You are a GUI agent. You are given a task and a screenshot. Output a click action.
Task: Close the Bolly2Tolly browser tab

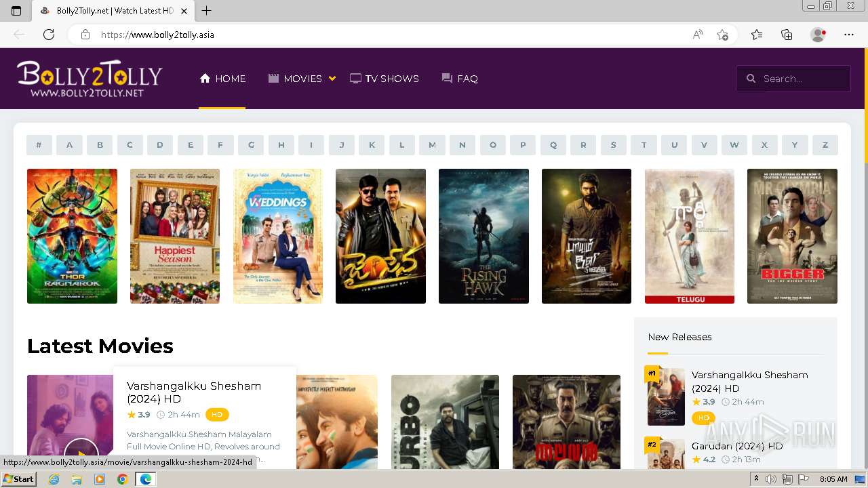(x=184, y=11)
